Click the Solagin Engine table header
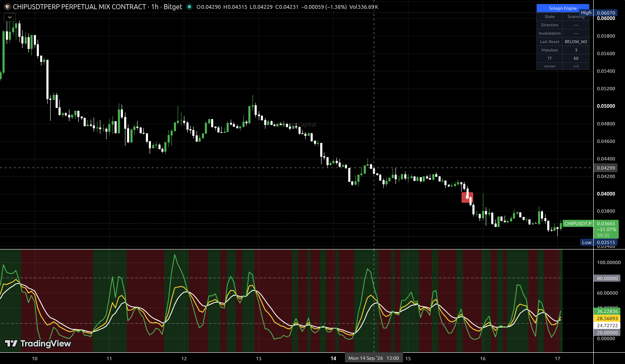 coord(563,8)
